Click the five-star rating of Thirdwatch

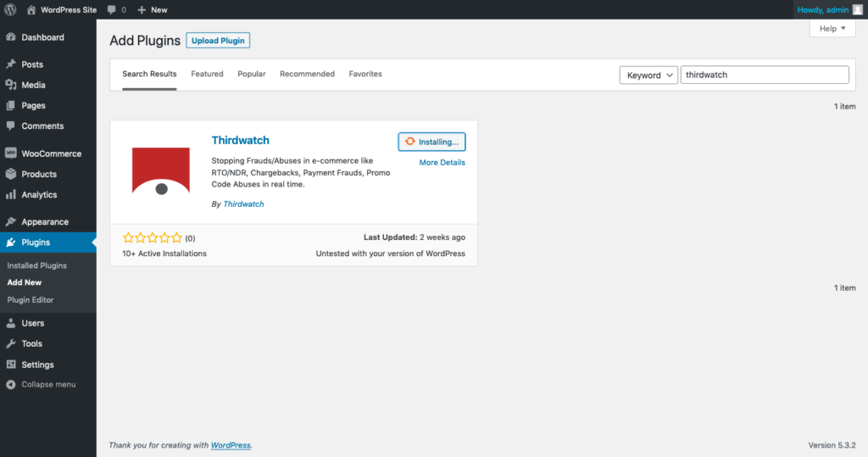(x=153, y=237)
